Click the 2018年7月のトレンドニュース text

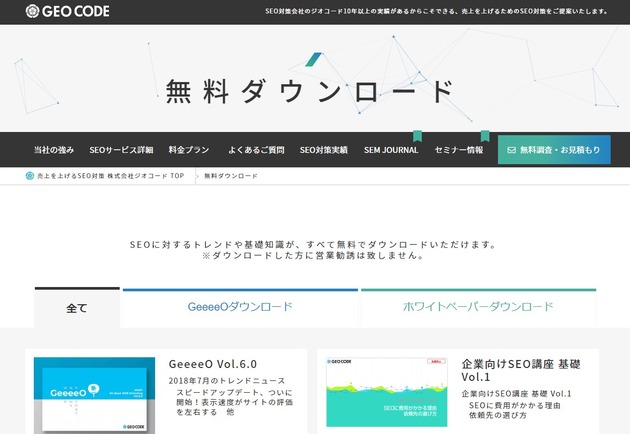click(x=227, y=381)
